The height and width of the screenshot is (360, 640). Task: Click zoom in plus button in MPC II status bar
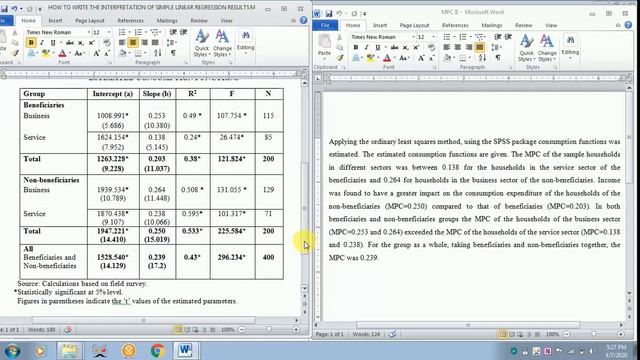[621, 334]
